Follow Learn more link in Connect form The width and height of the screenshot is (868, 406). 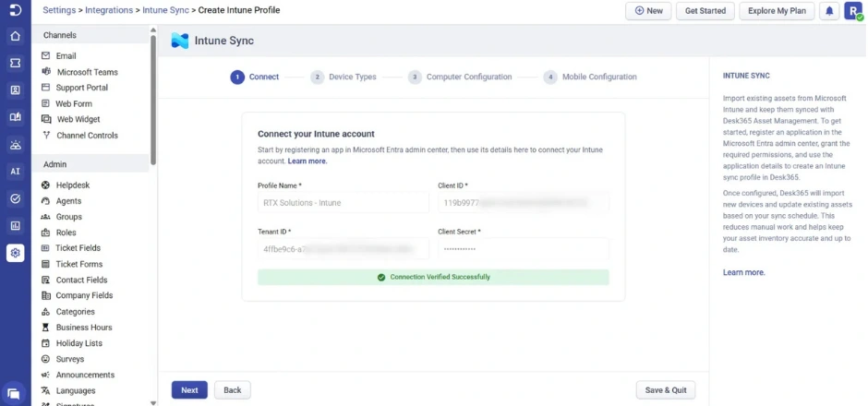(x=307, y=161)
